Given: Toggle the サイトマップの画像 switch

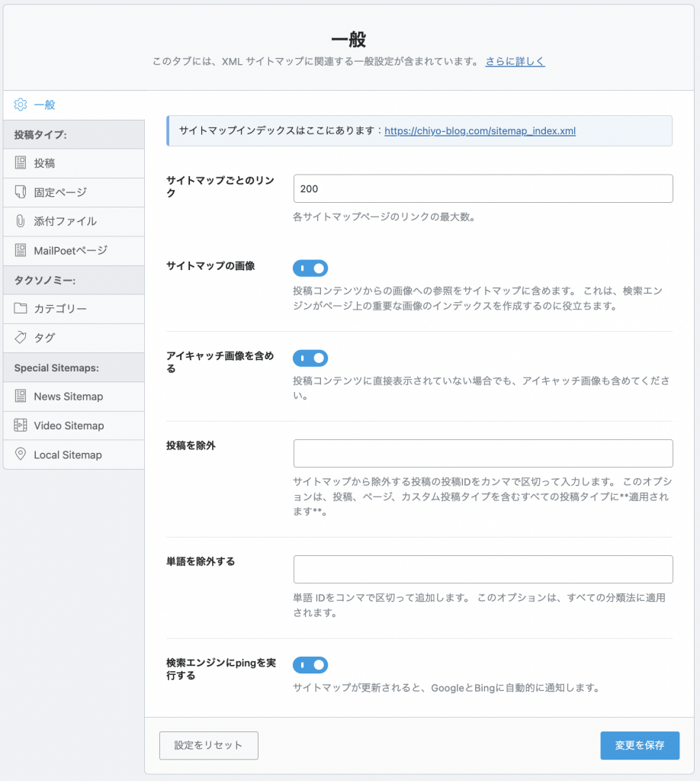Looking at the screenshot, I should (x=310, y=268).
